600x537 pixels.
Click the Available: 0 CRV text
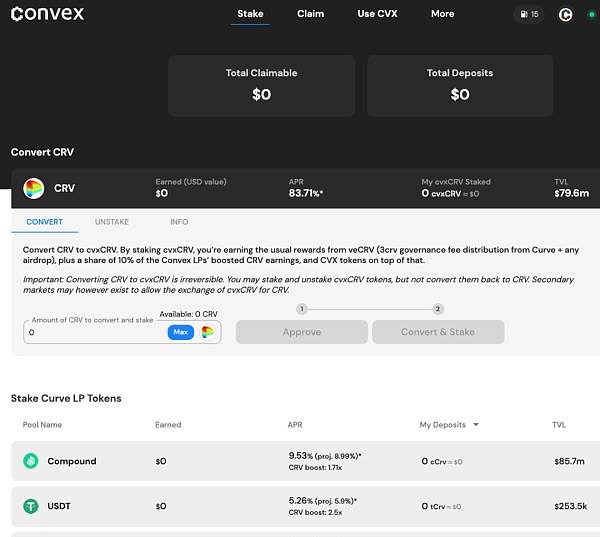[x=188, y=314]
